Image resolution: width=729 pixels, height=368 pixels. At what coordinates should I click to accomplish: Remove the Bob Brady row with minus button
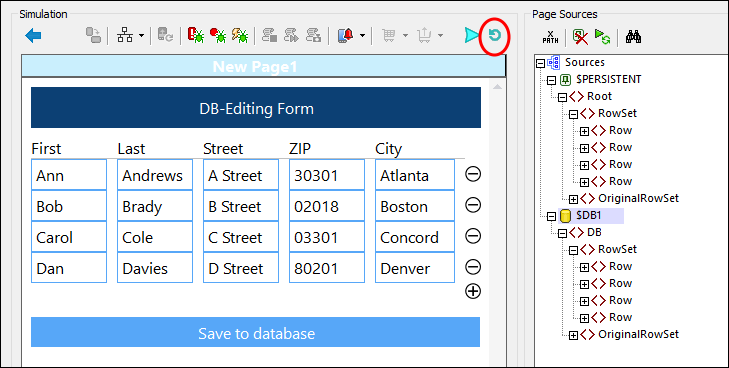tap(473, 205)
